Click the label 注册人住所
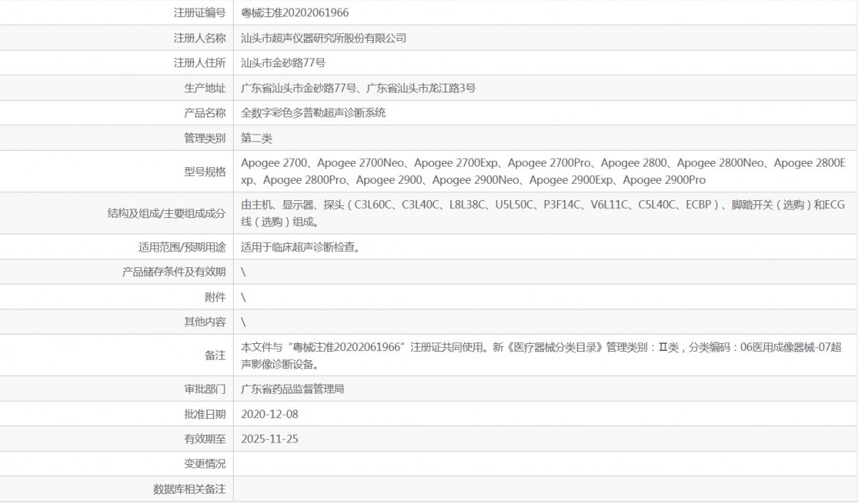858x504 pixels. pos(199,63)
